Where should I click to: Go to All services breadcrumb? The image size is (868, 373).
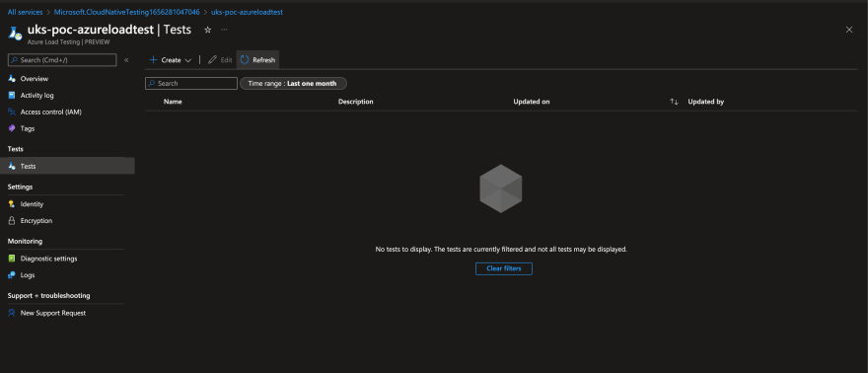pyautogui.click(x=25, y=12)
